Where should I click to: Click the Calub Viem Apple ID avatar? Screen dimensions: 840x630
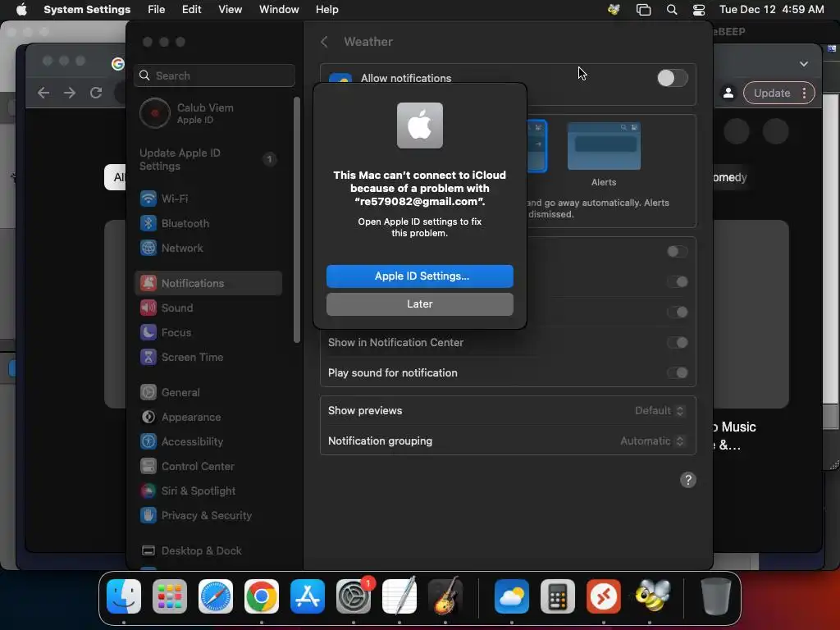click(155, 113)
